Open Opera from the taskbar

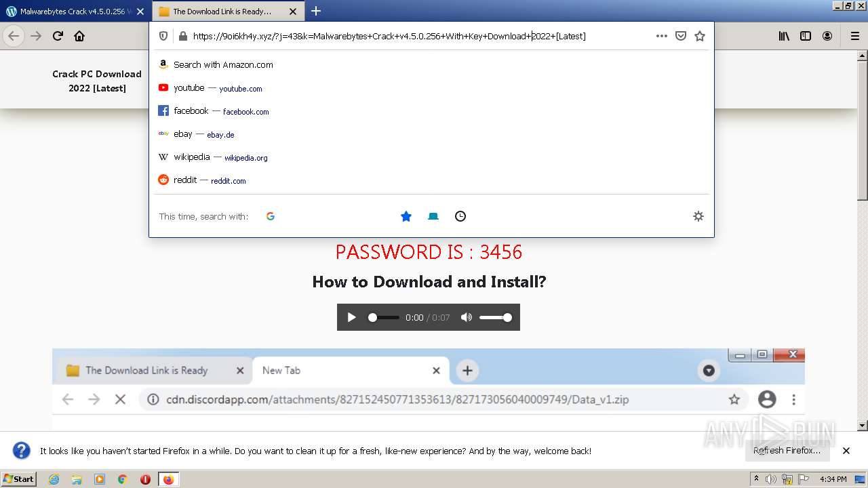[x=145, y=479]
